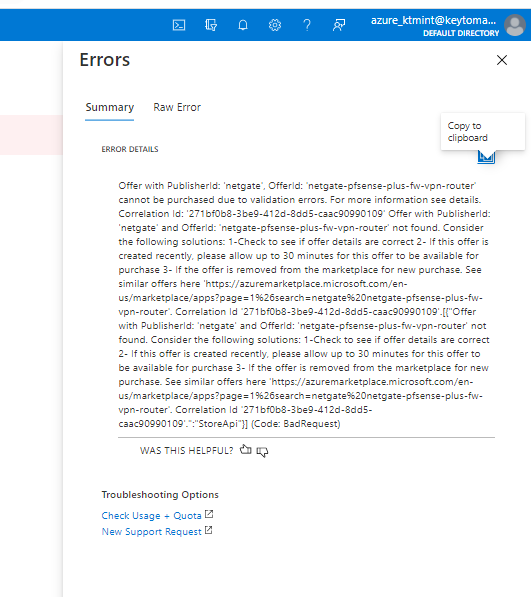Open New Support Request link

(151, 532)
